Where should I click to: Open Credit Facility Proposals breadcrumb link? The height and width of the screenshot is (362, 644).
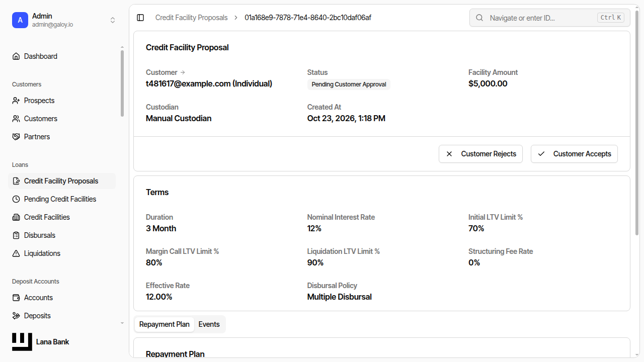click(x=192, y=18)
